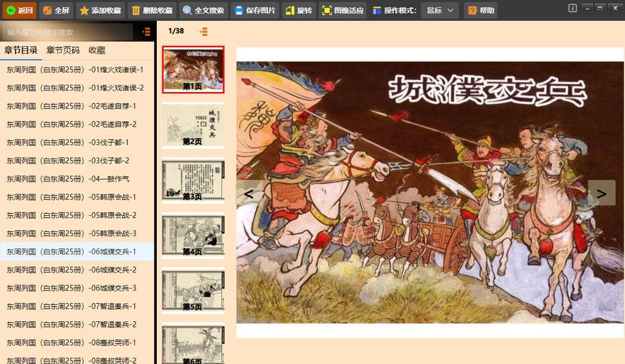Go to next page with right arrow
The image size is (625, 364).
[601, 193]
